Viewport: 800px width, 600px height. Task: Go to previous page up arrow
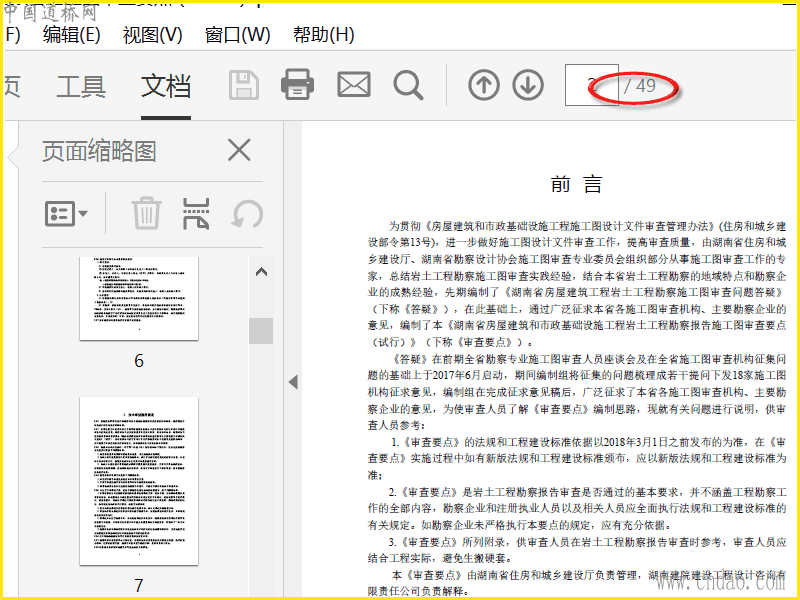coord(484,85)
